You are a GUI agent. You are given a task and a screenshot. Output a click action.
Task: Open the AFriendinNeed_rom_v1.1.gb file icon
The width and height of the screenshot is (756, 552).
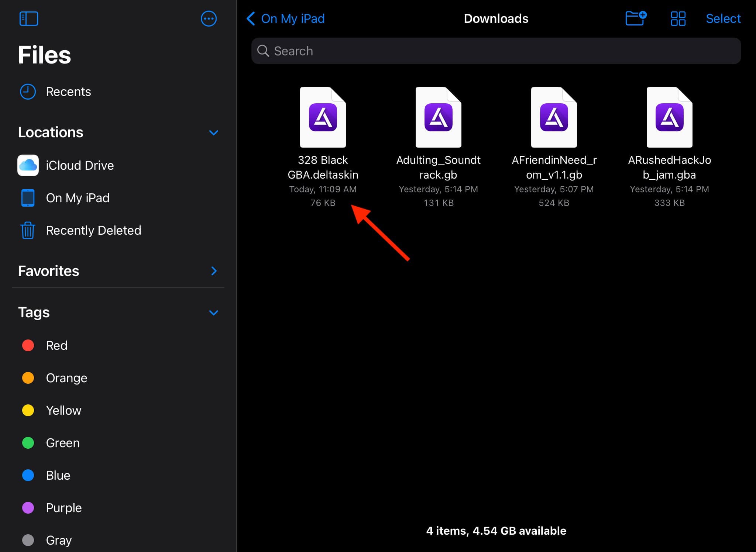click(554, 118)
